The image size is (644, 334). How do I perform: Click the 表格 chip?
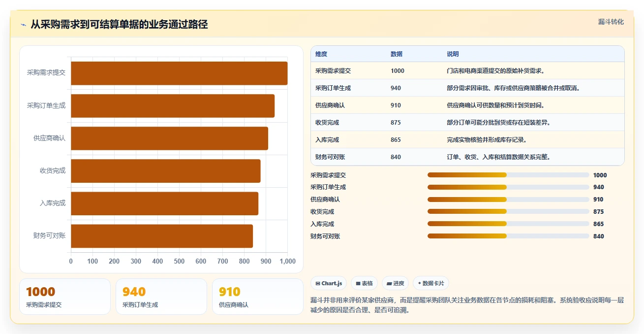(365, 283)
